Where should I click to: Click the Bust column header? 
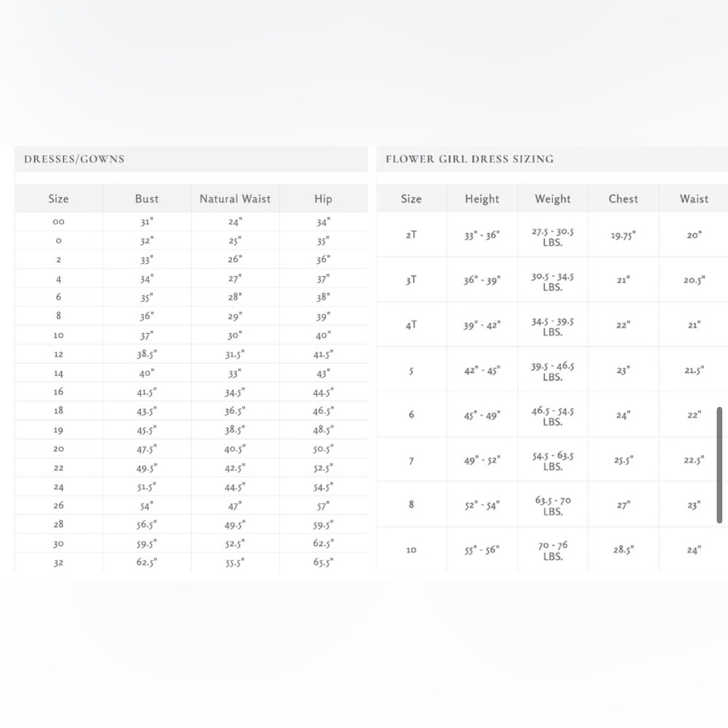tap(147, 199)
